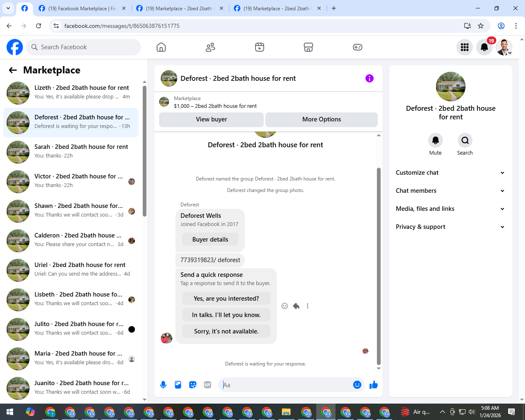525x420 pixels.
Task: Click the house thumbnail in right panel
Action: coord(451,87)
